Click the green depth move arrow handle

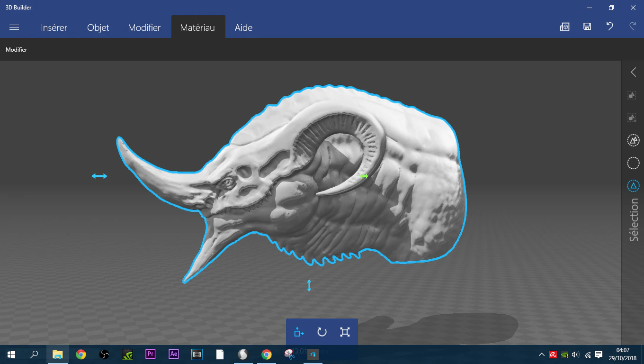point(364,176)
